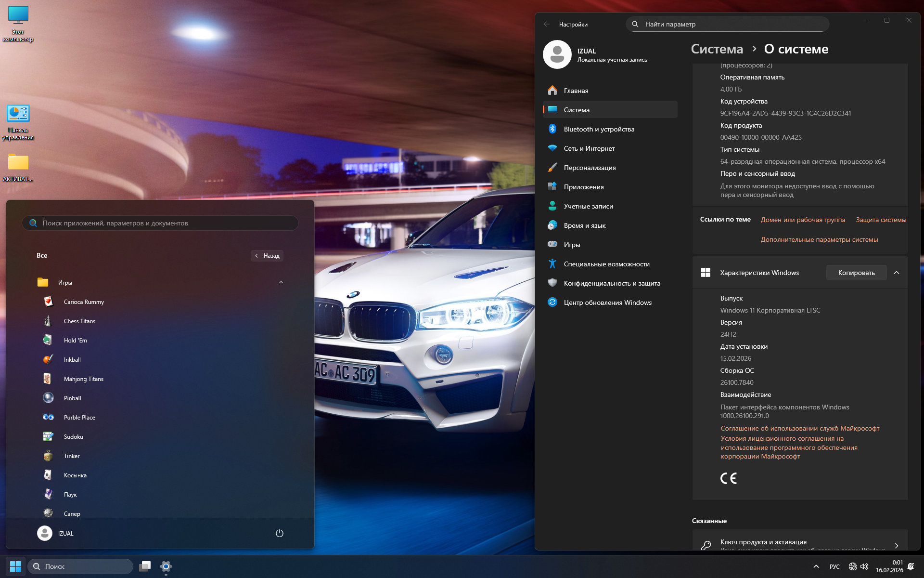This screenshot has width=924, height=578.
Task: Open Bluetooth и устройства settings
Action: [x=599, y=129]
